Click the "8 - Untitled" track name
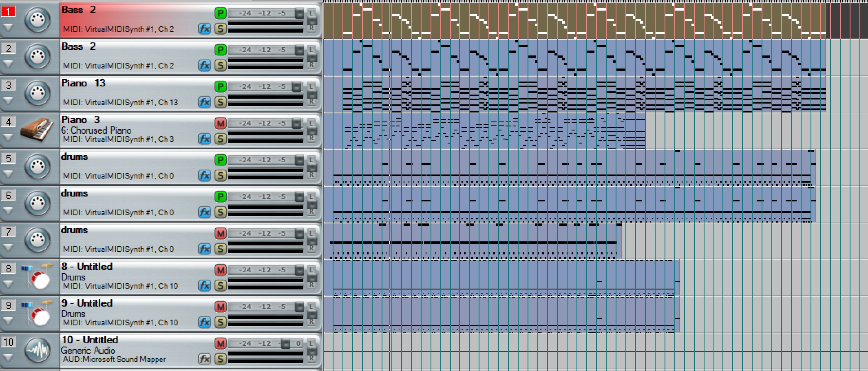The height and width of the screenshot is (371, 868). [x=87, y=267]
